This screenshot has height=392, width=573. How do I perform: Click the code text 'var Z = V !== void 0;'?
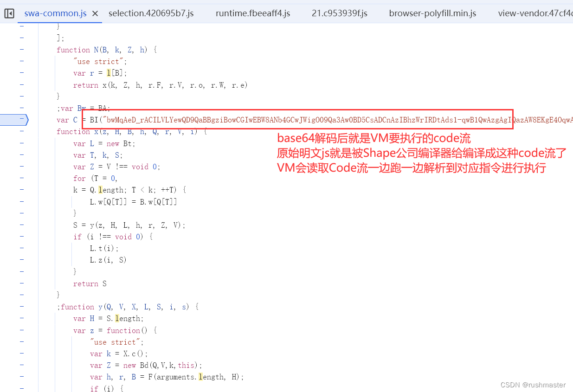pyautogui.click(x=116, y=167)
